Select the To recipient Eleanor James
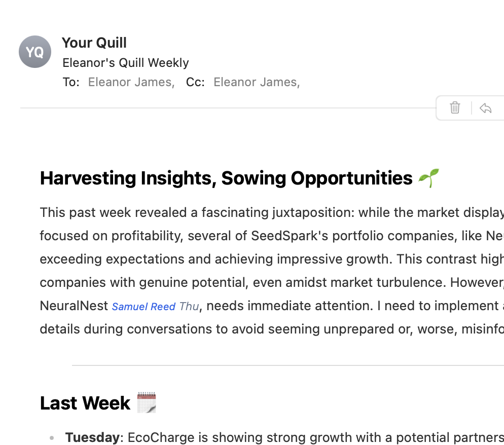 131,82
